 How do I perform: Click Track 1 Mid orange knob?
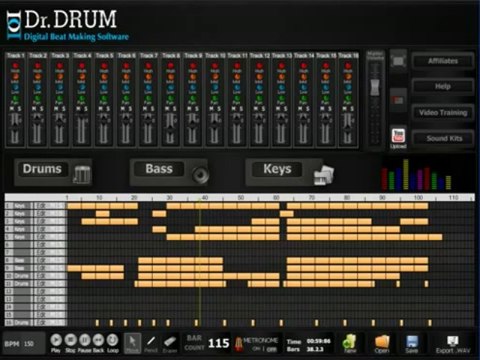(15, 77)
